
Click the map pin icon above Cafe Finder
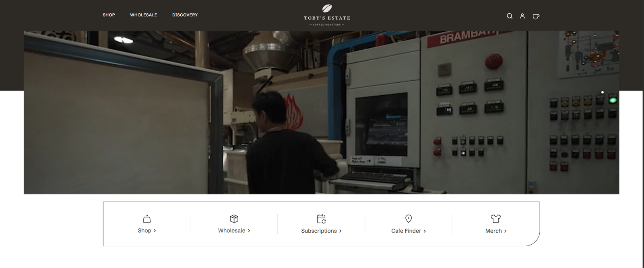(409, 219)
